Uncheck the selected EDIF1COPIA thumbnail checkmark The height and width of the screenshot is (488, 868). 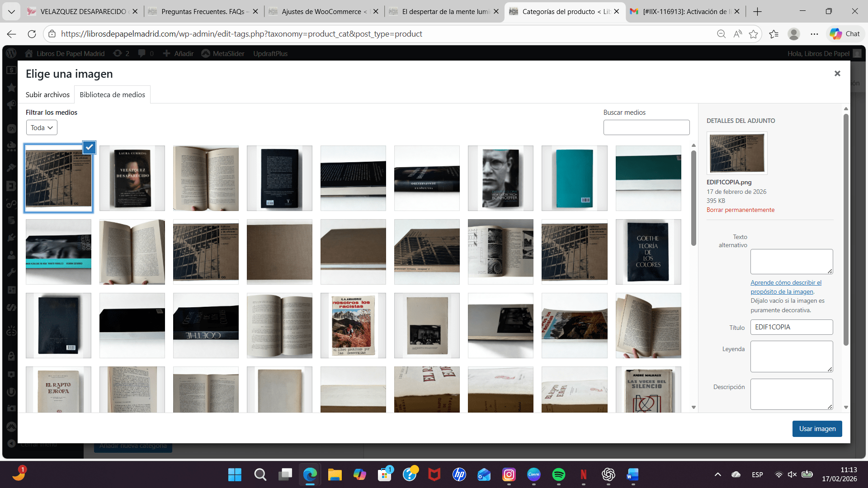pyautogui.click(x=89, y=147)
